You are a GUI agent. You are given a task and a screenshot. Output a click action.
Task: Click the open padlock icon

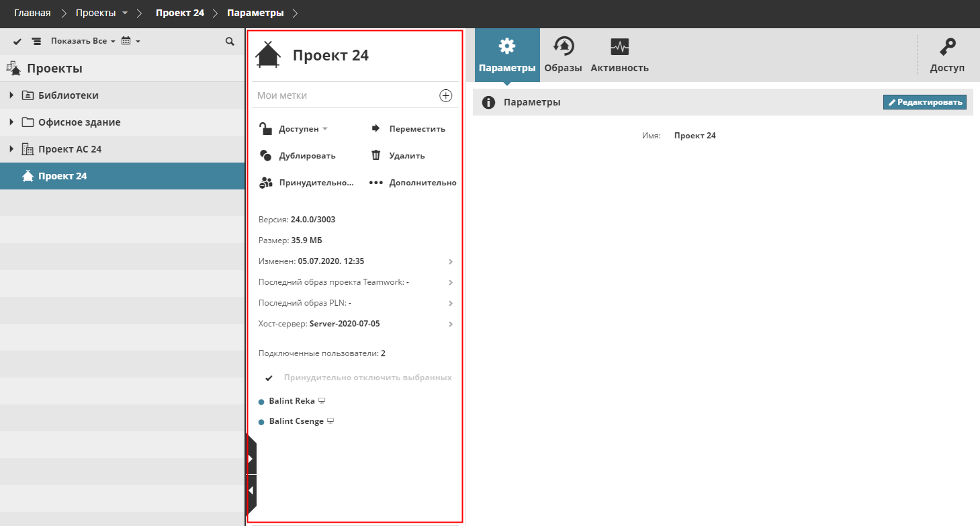click(266, 129)
